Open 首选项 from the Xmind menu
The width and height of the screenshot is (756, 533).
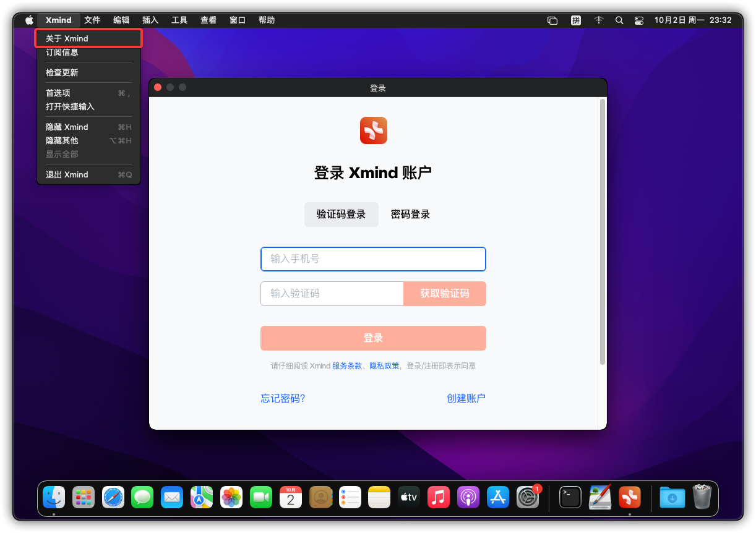point(58,93)
